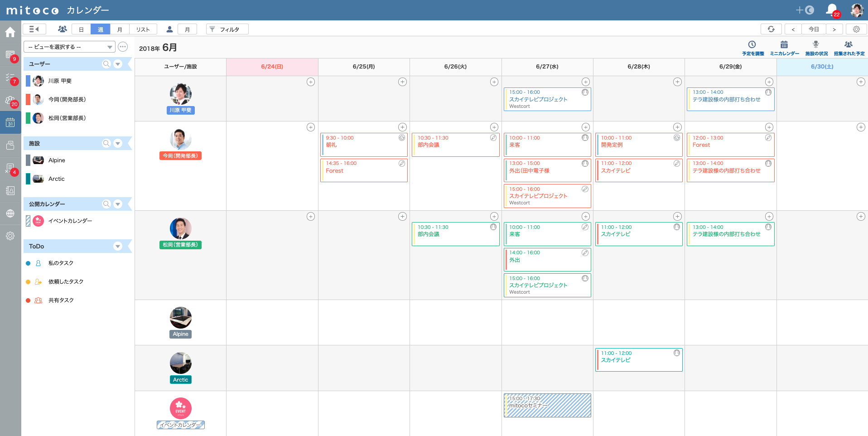Open calendar settings gear at top right

tap(856, 29)
